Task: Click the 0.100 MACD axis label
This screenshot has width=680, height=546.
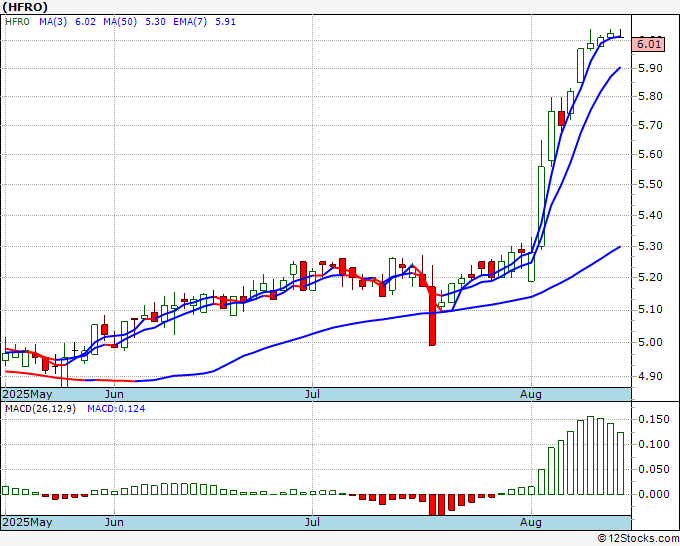Action: click(x=654, y=444)
